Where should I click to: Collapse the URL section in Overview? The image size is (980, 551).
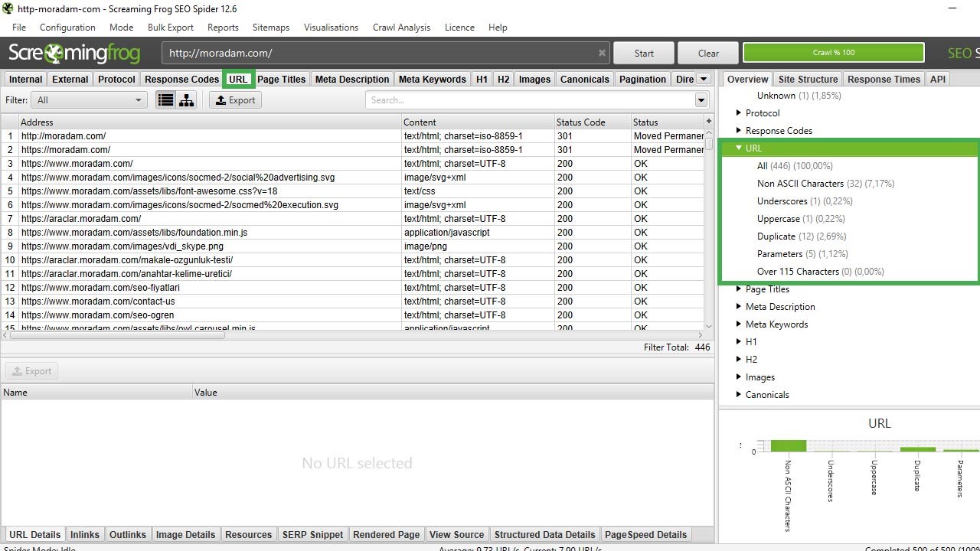(739, 148)
